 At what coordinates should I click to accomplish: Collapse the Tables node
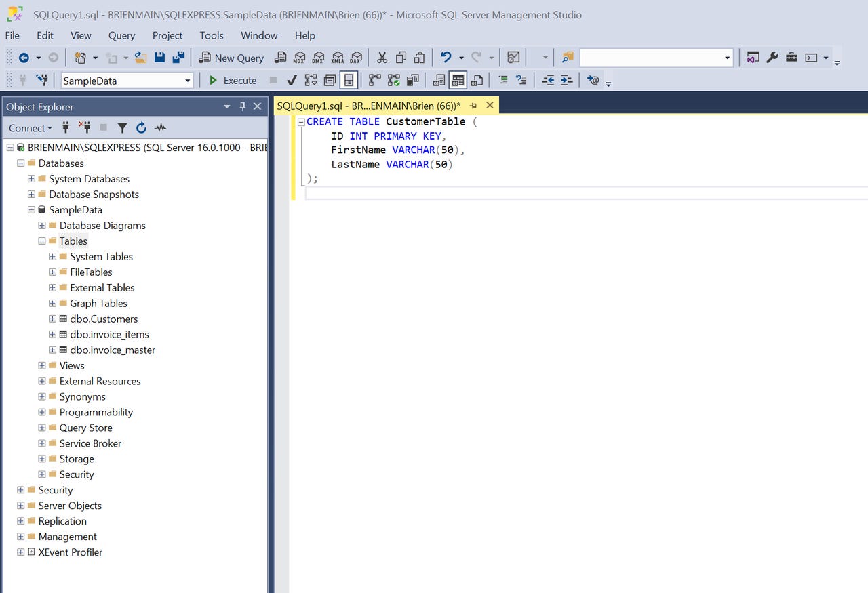pyautogui.click(x=41, y=241)
